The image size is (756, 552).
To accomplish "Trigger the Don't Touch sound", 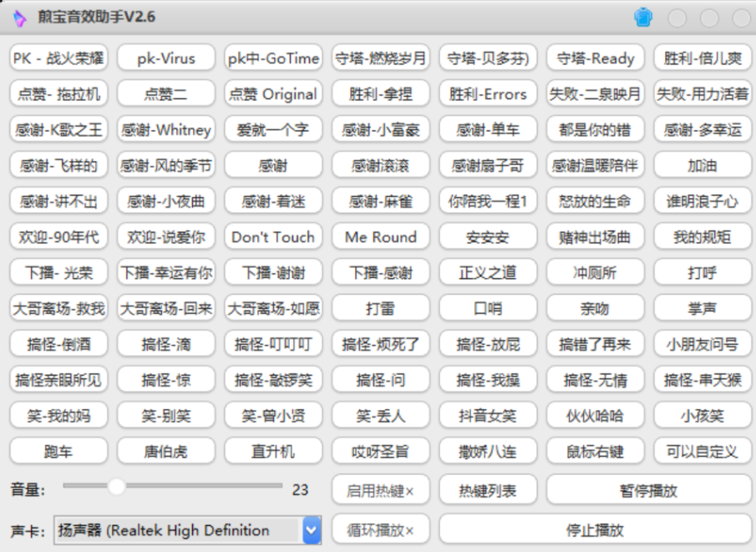I will pyautogui.click(x=272, y=236).
